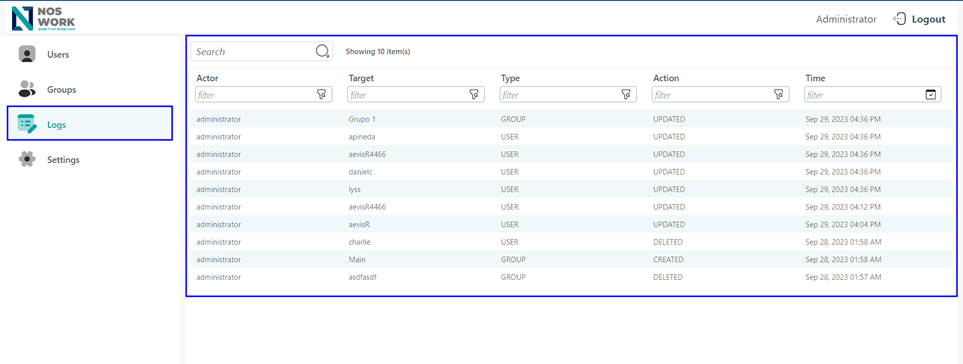The width and height of the screenshot is (963, 364).
Task: Select the asdfasdf target cell
Action: (362, 277)
